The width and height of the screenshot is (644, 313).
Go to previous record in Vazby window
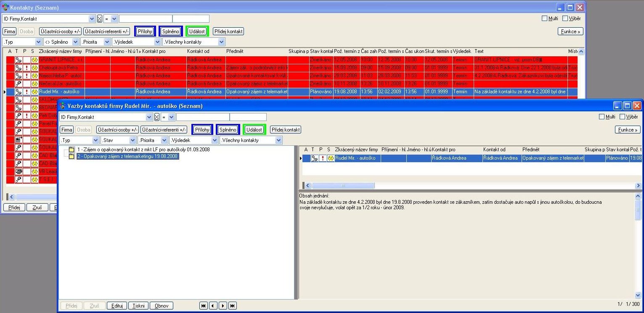pyautogui.click(x=213, y=306)
